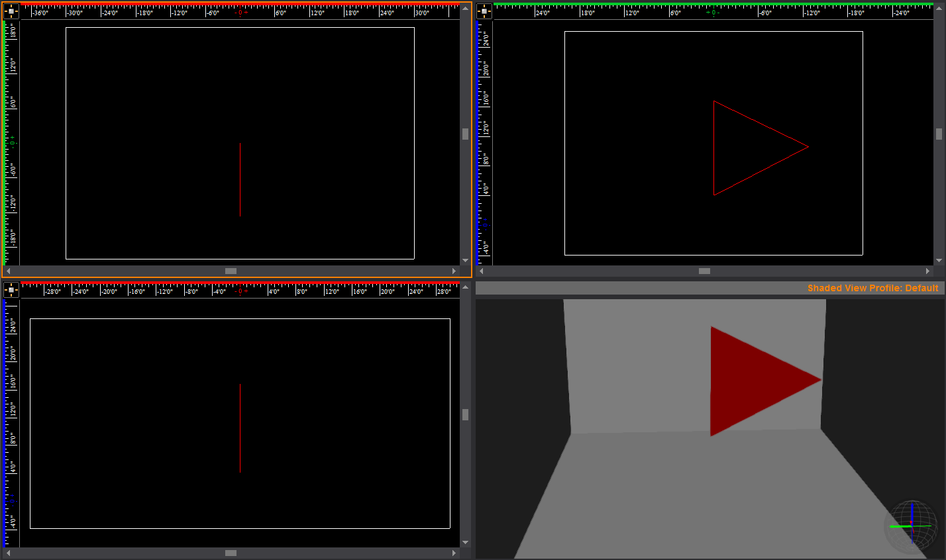Select the red vertical line in bottom-left viewport

(x=240, y=428)
